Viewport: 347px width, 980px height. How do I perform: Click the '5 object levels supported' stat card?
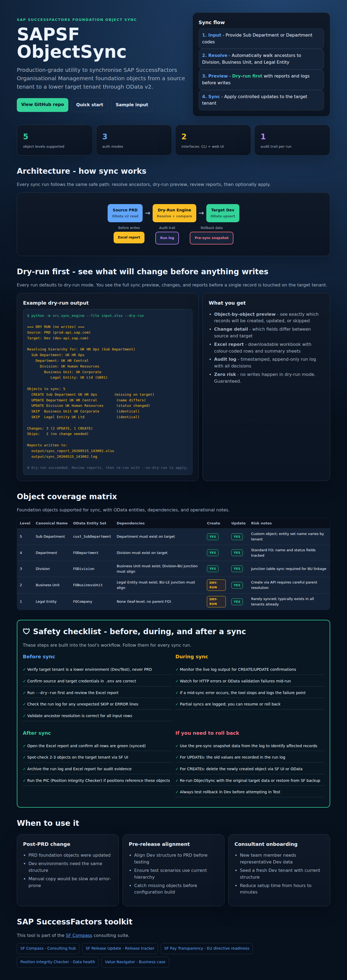(55, 140)
